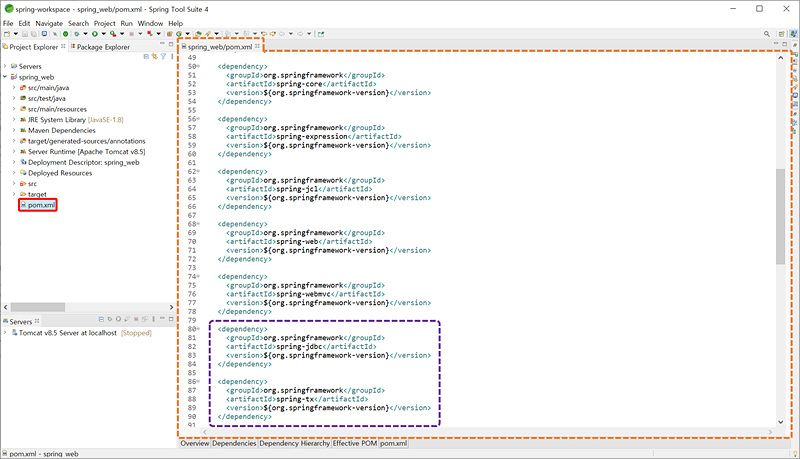Select the spring_web/pom.xml editor tab

click(220, 46)
